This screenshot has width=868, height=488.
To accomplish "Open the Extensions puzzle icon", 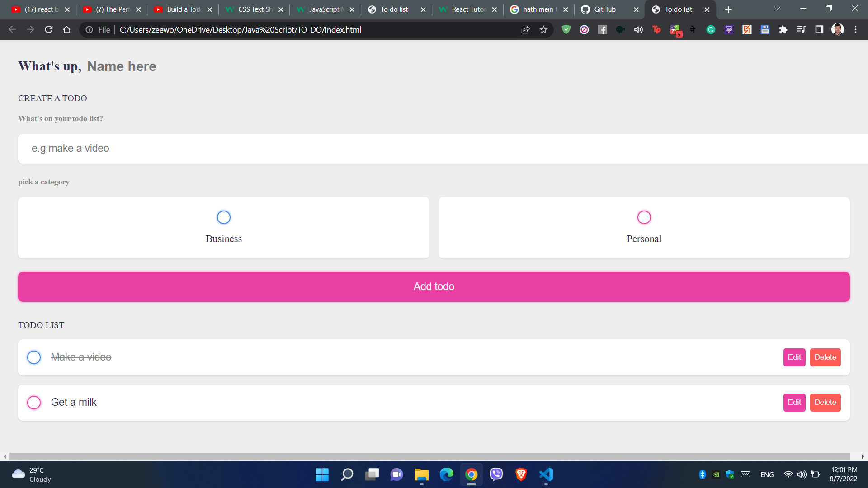I will point(783,30).
